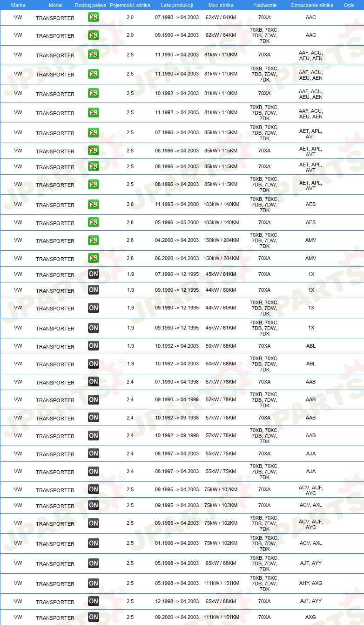The height and width of the screenshot is (625, 364).
Task: Click diesel icon in 08.1997 55kW 70XB AJA row
Action: coord(93,471)
